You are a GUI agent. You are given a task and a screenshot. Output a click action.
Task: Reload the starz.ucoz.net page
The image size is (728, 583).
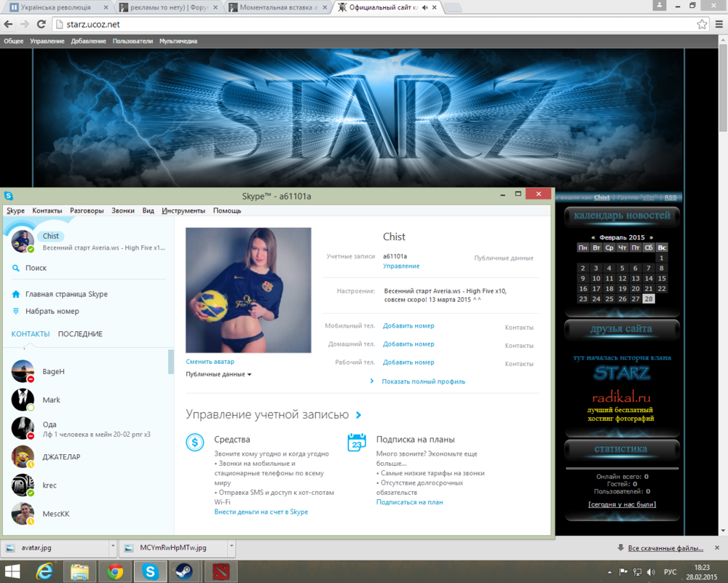41,24
